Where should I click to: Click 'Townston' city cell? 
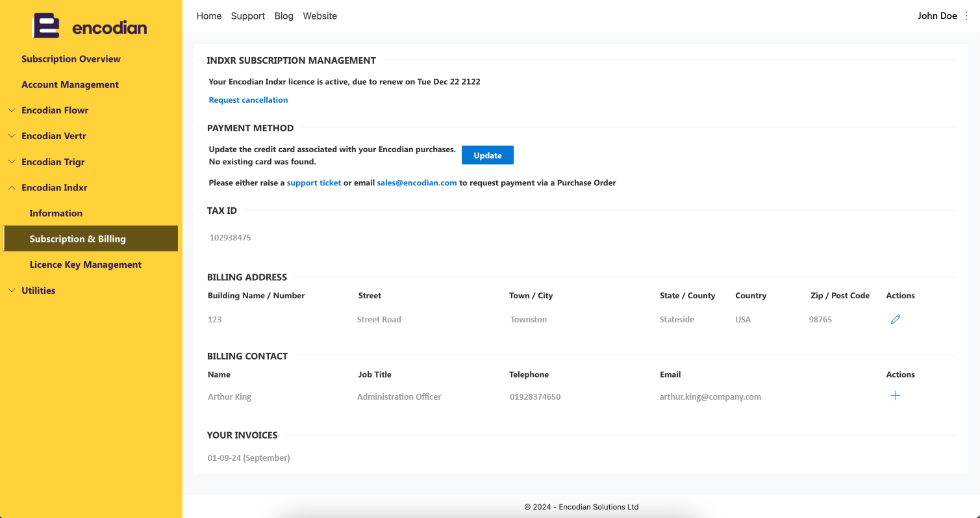529,320
